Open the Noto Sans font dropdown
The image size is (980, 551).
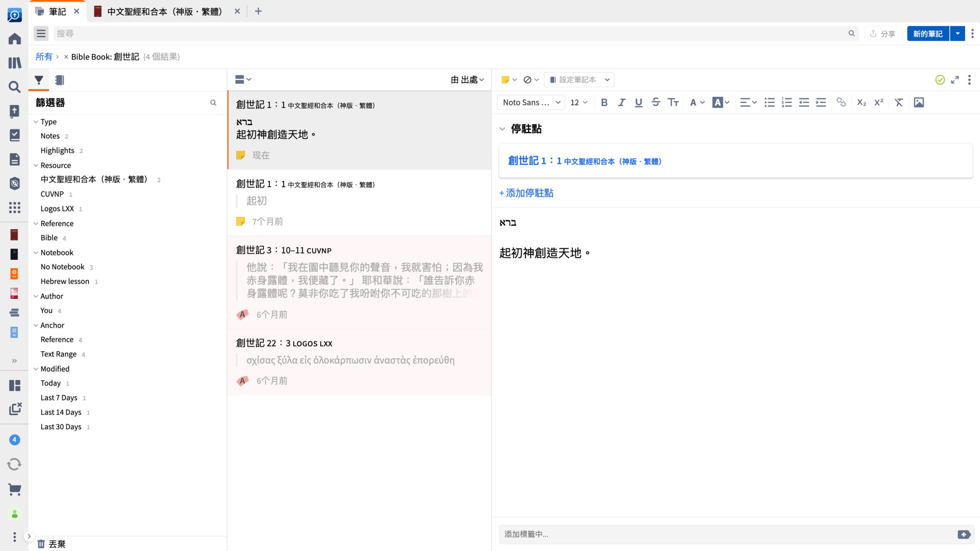click(x=531, y=102)
